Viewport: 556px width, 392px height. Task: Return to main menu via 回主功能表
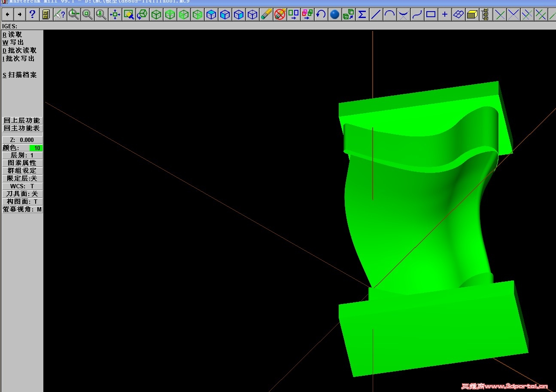[22, 128]
